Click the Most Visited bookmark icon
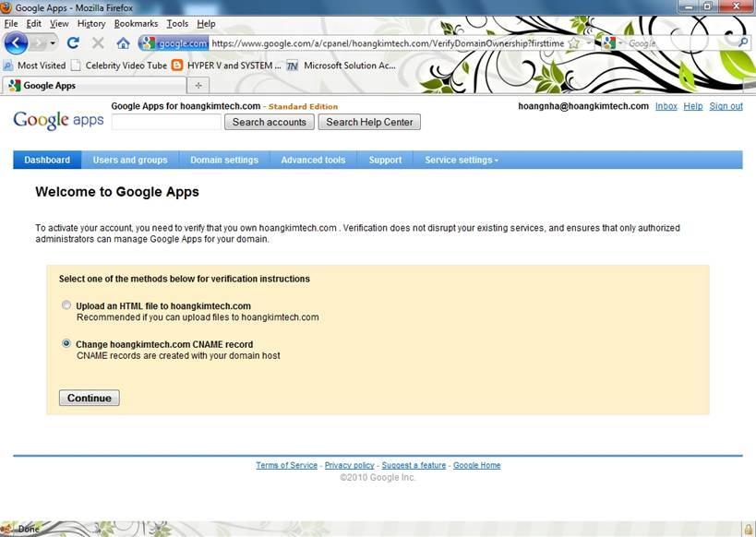 click(8, 66)
